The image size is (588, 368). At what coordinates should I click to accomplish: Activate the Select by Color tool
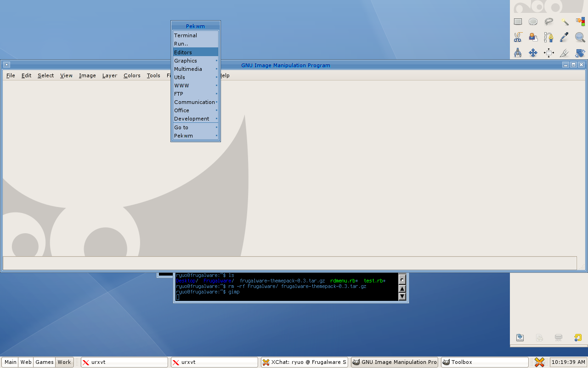click(x=580, y=22)
